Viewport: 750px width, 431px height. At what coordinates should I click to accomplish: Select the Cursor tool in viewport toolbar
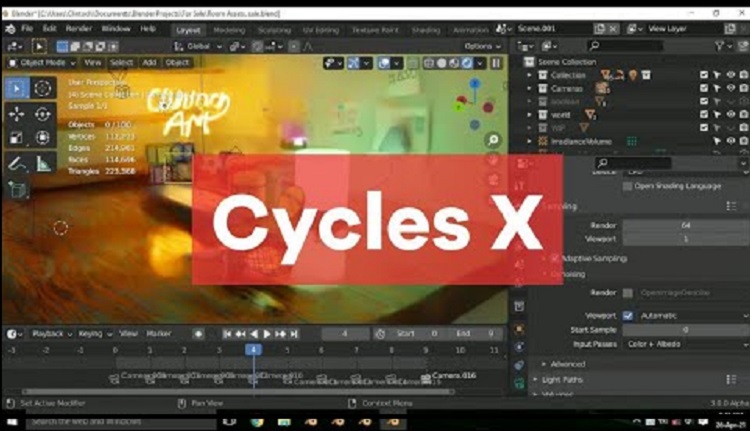click(42, 88)
